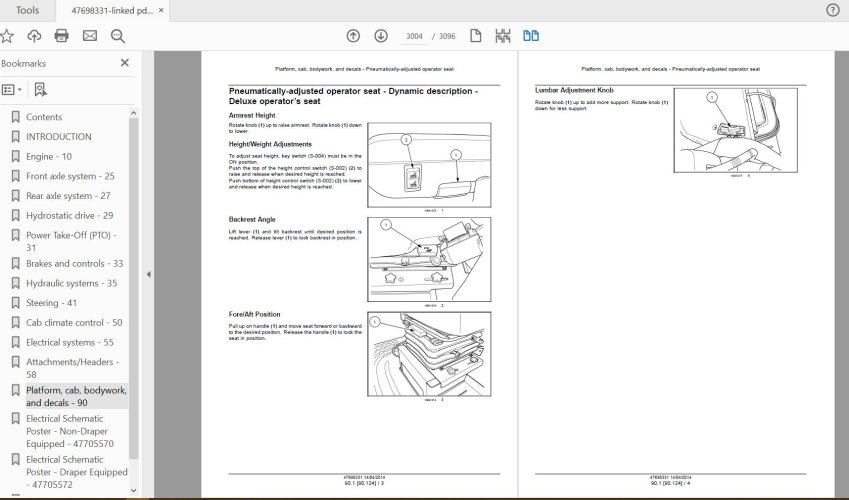
Task: Click bookmark icon beside Engine - 10
Action: pyautogui.click(x=16, y=157)
